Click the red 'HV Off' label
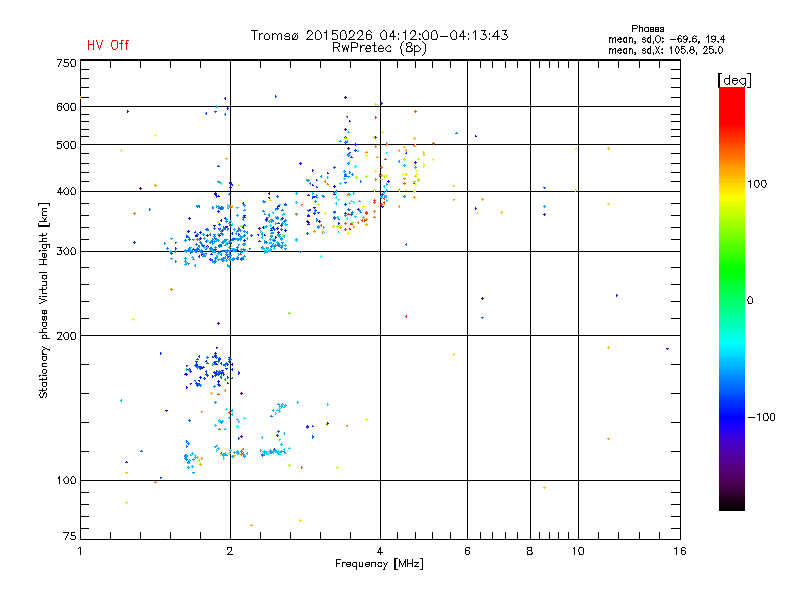The height and width of the screenshot is (600, 800). click(x=108, y=45)
